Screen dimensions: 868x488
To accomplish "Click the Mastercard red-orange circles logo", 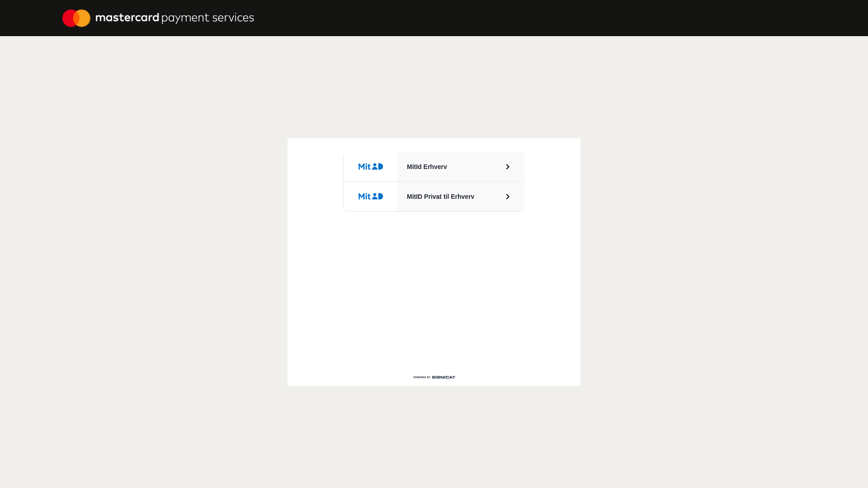I will click(x=76, y=18).
